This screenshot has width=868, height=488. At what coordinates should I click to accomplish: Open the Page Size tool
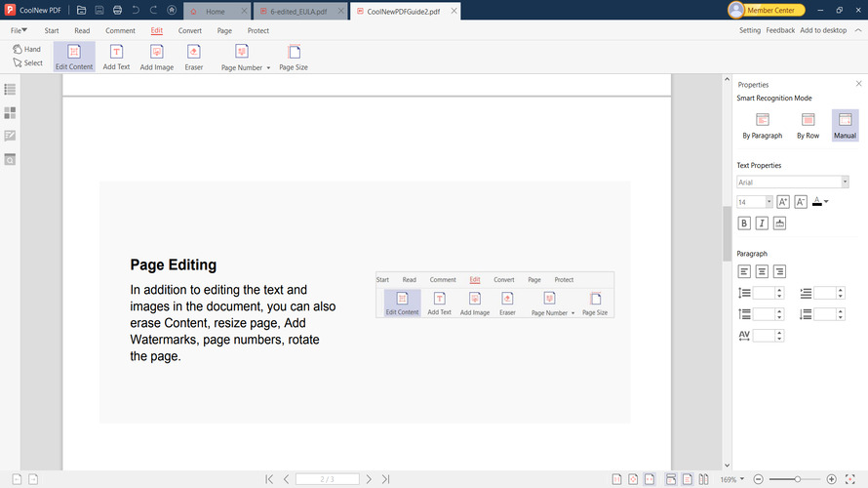click(x=294, y=57)
